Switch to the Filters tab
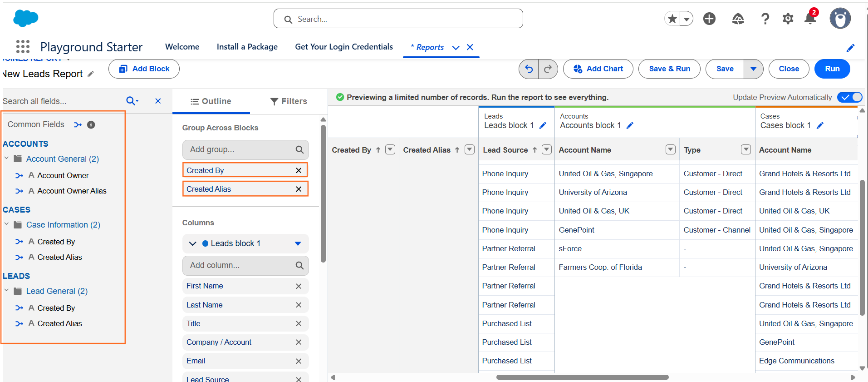Image resolution: width=868 pixels, height=382 pixels. click(x=289, y=101)
